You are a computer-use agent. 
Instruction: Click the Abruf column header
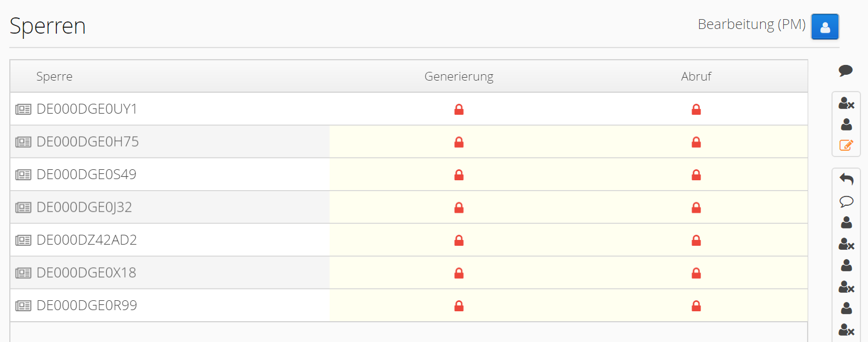(696, 77)
